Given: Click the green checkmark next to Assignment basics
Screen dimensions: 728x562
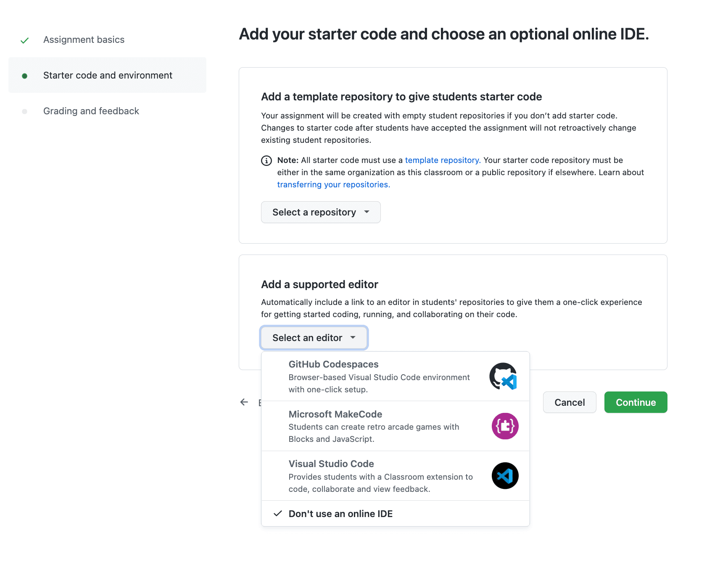Looking at the screenshot, I should tap(25, 40).
